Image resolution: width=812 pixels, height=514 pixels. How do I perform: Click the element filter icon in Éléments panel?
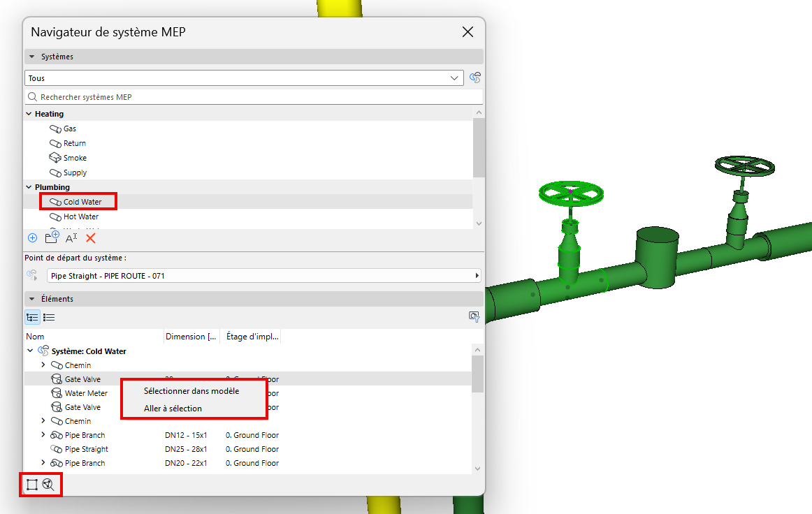(474, 317)
